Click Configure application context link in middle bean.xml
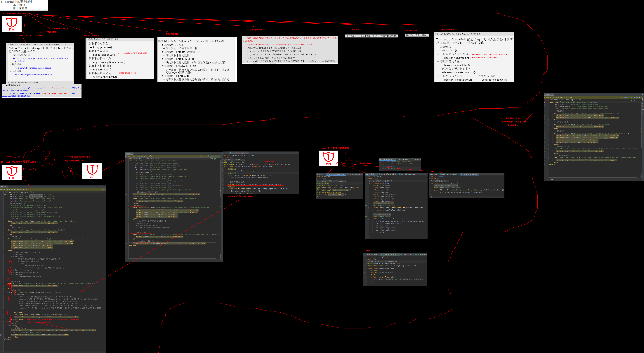Viewport: 644px width, 353px height. pyautogui.click(x=208, y=156)
